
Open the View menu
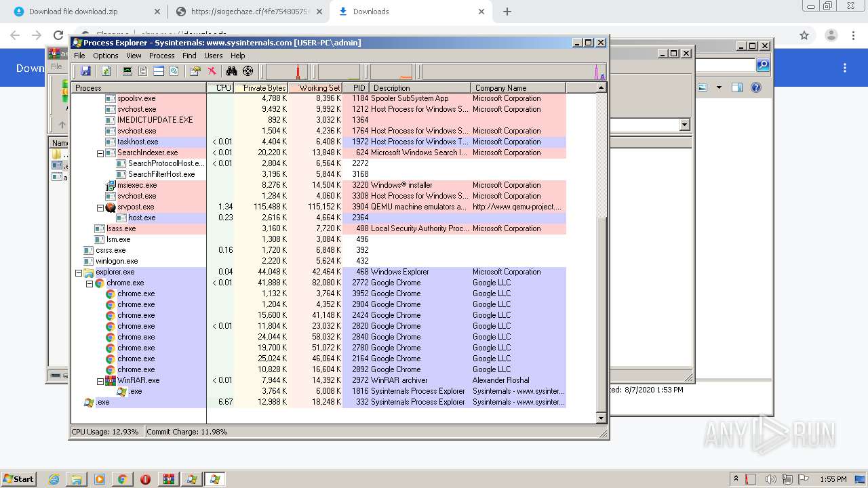134,56
